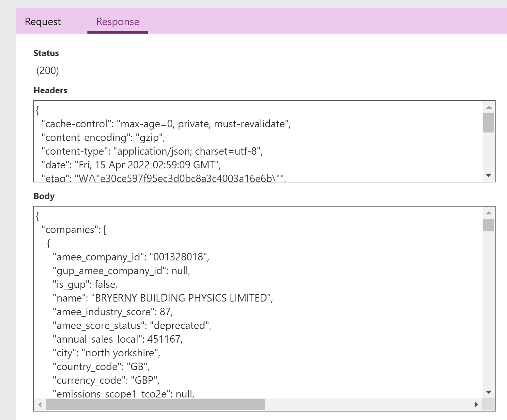This screenshot has height=420, width=507.
Task: Click the "amee_score_status": "deprecated" line
Action: click(132, 326)
